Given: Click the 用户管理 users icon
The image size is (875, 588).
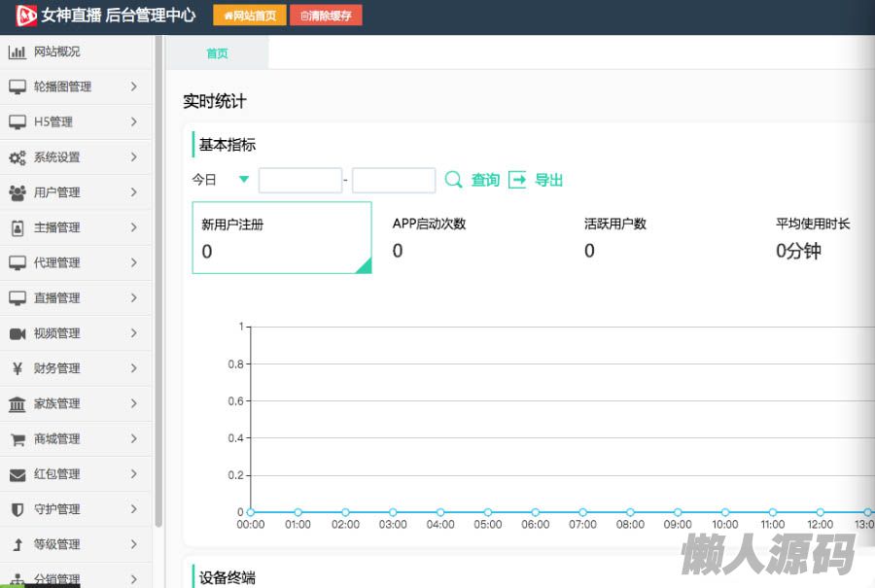Looking at the screenshot, I should coord(17,192).
